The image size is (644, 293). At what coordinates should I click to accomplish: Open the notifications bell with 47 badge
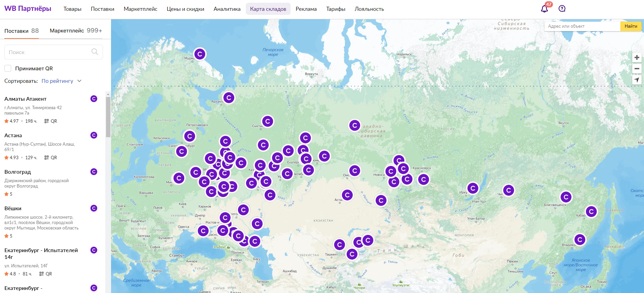click(x=544, y=9)
